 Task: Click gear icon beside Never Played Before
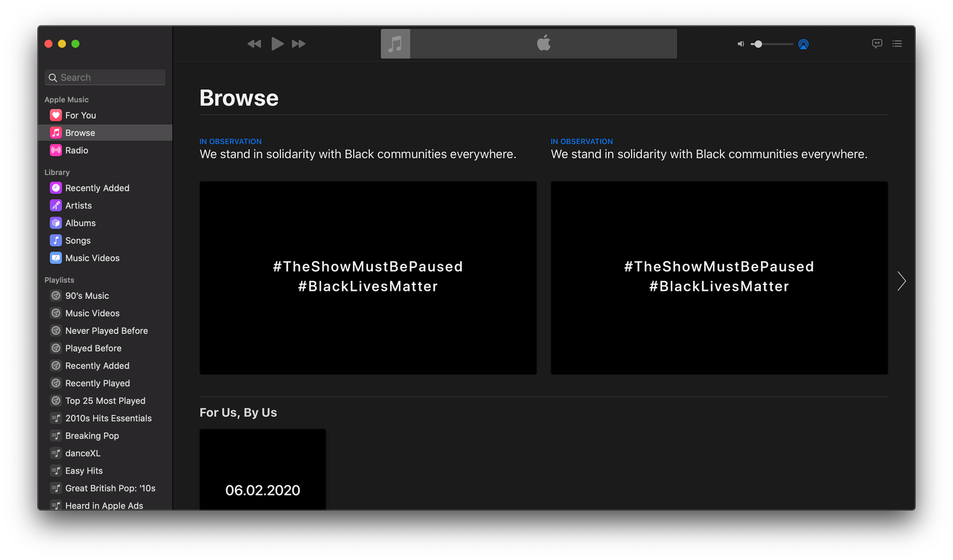click(x=56, y=331)
